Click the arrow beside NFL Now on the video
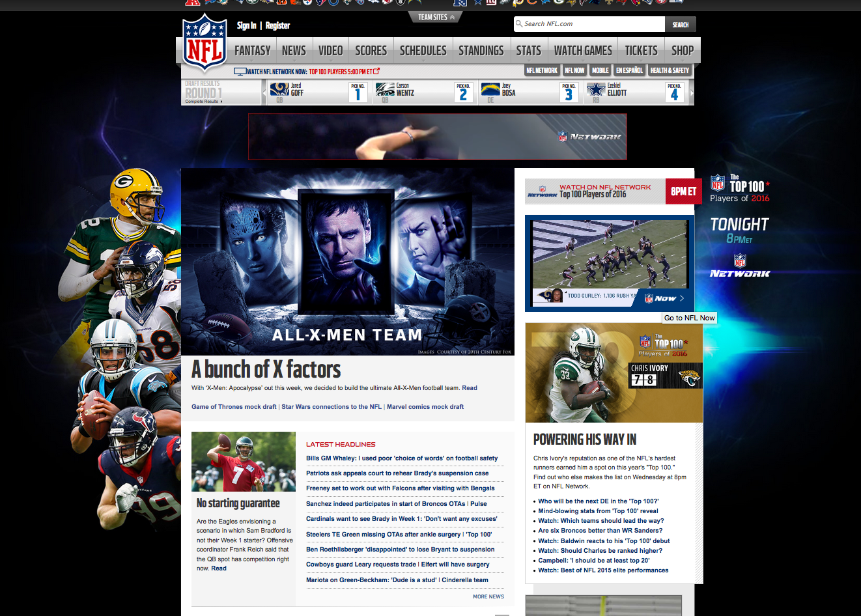861x616 pixels. pos(682,298)
